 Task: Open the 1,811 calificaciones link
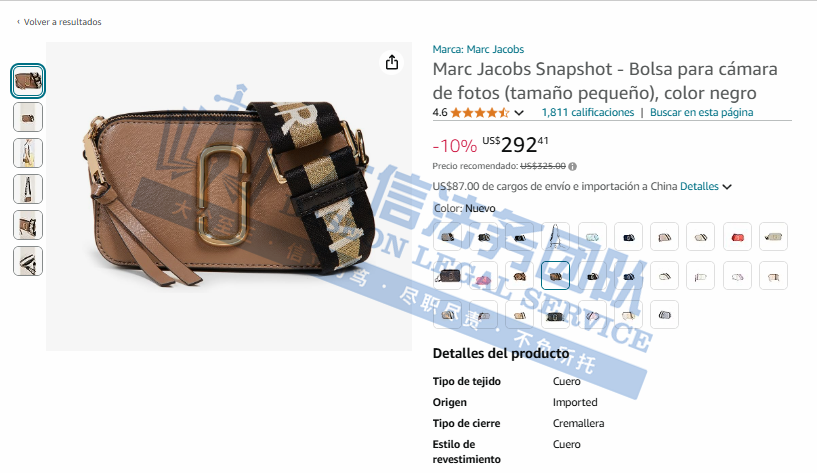point(588,113)
